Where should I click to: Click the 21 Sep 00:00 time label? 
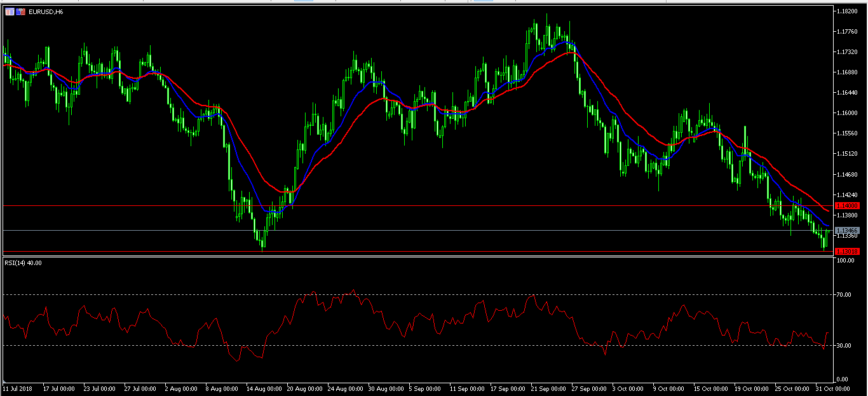click(547, 388)
